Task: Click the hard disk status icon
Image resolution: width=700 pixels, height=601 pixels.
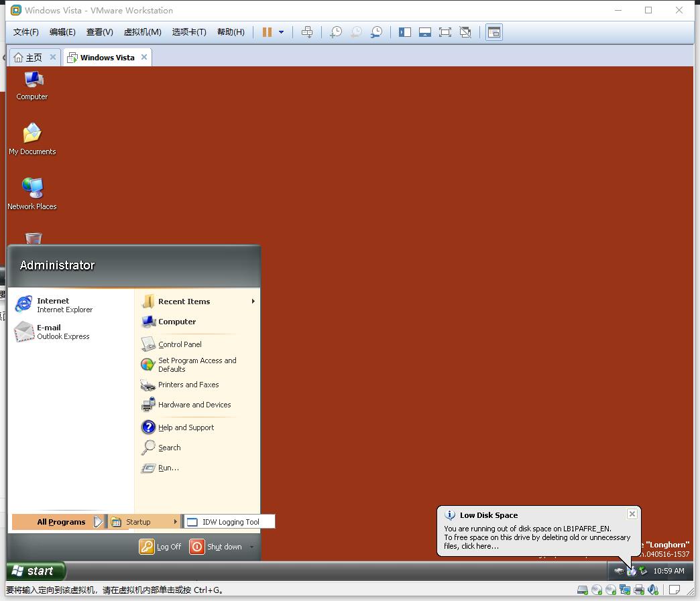Action: click(582, 590)
